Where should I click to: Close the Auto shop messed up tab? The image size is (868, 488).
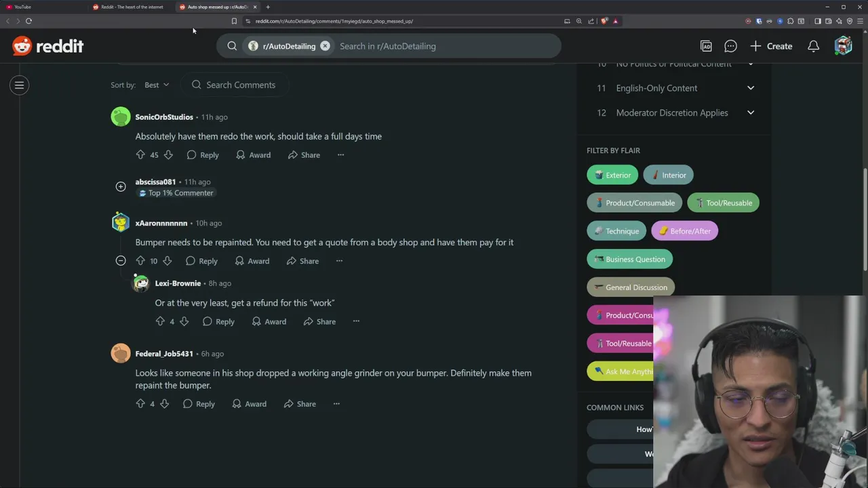[255, 7]
